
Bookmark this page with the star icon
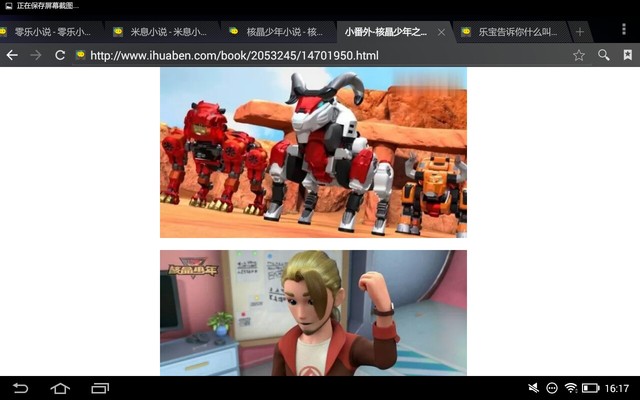[579, 55]
